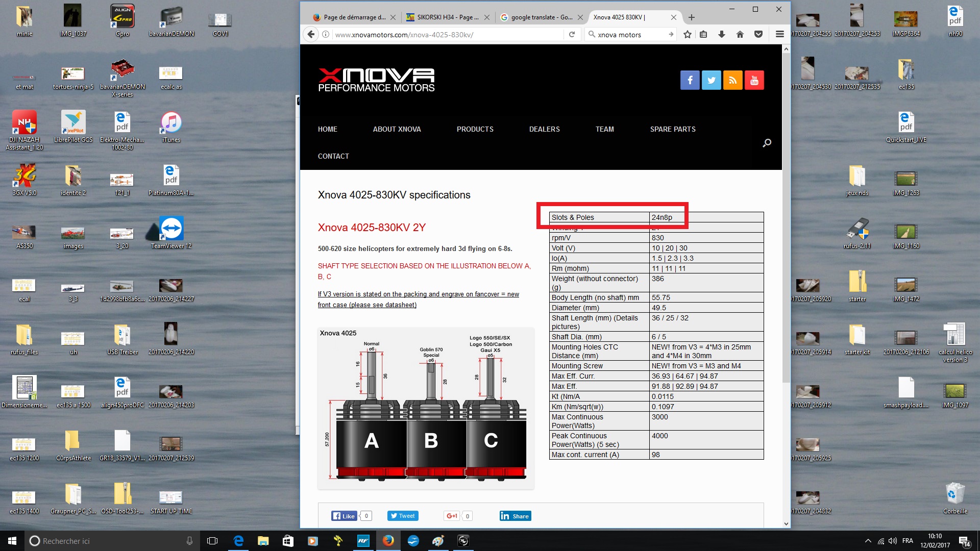980x551 pixels.
Task: Open Xnova's Twitter page icon
Action: click(711, 80)
